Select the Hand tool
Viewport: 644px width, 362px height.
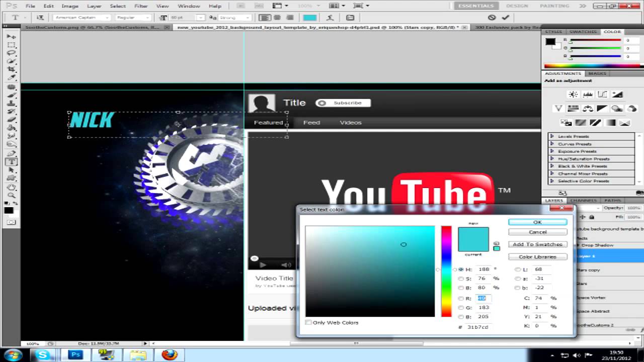(11, 187)
